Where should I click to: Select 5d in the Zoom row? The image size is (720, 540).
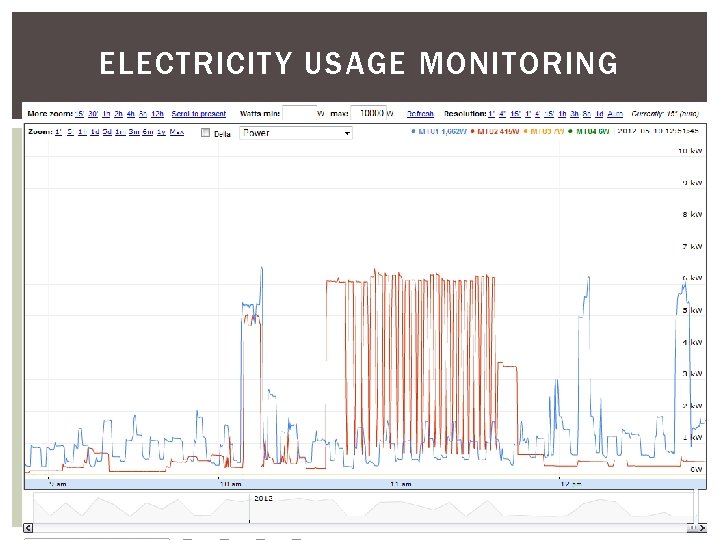(107, 132)
